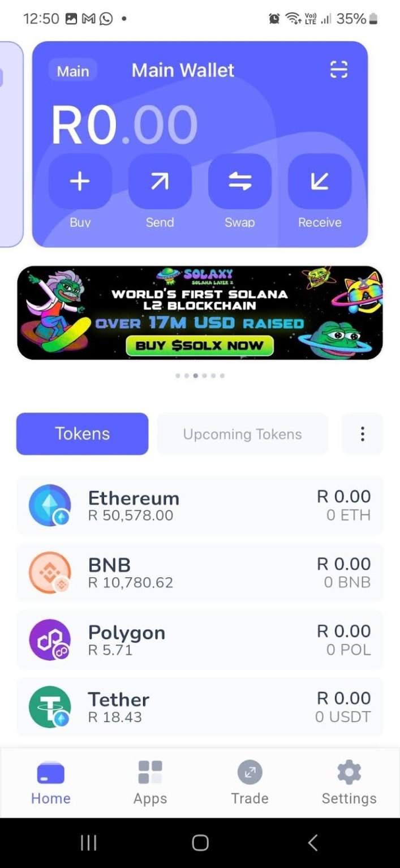Switch wallets via the Main badge
Screen dimensions: 400x868
(72, 71)
